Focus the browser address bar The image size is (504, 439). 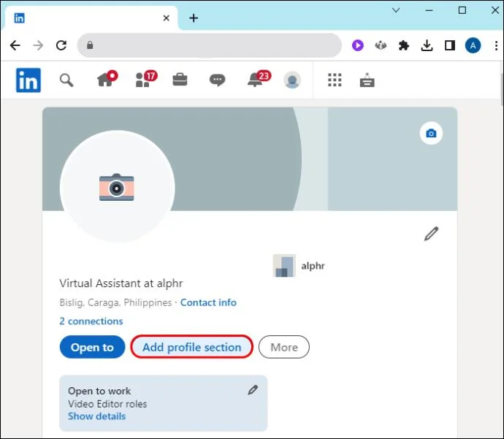209,45
